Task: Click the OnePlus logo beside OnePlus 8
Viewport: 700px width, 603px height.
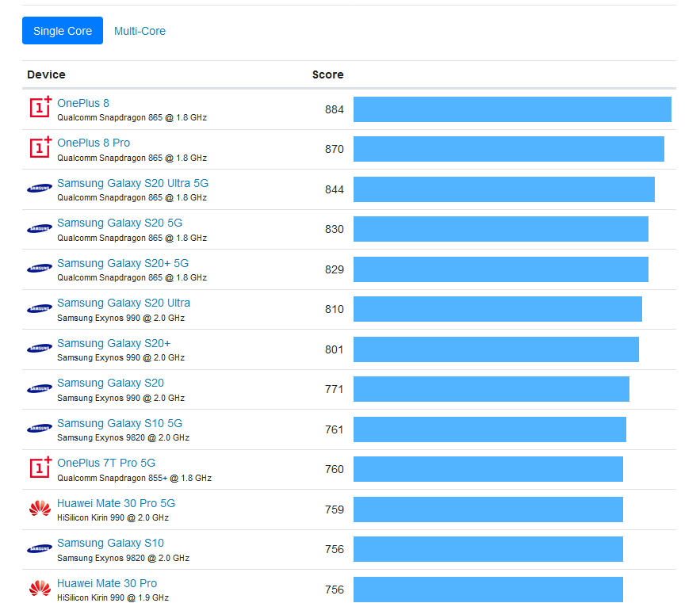Action: (x=40, y=107)
